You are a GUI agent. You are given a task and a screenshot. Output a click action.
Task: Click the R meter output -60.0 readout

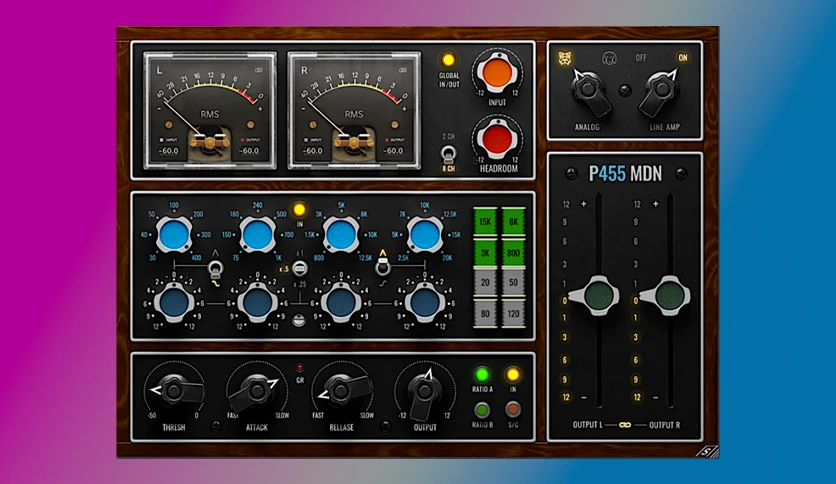(394, 151)
